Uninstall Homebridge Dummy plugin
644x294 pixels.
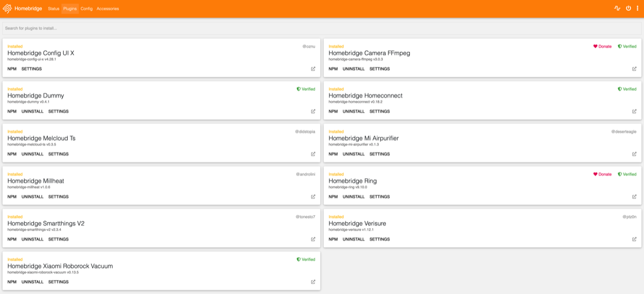click(32, 112)
